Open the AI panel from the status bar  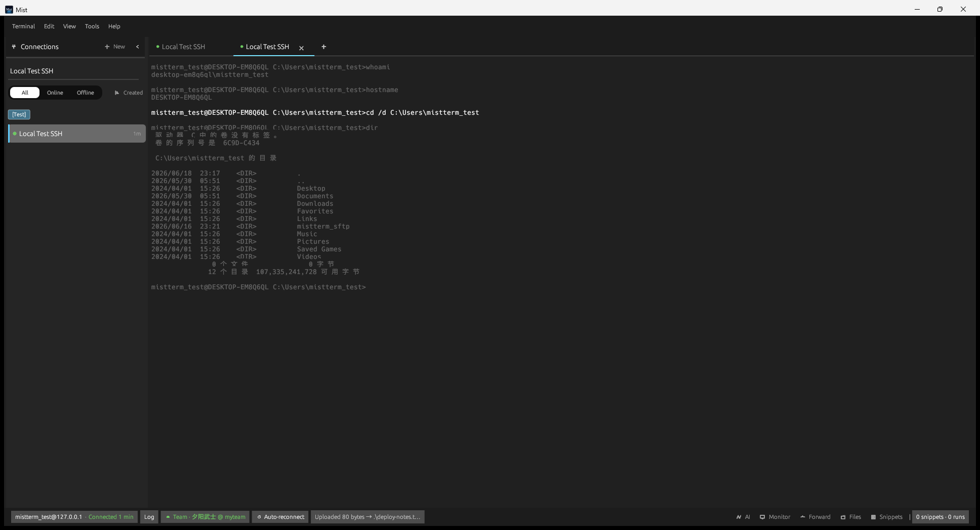[743, 517]
